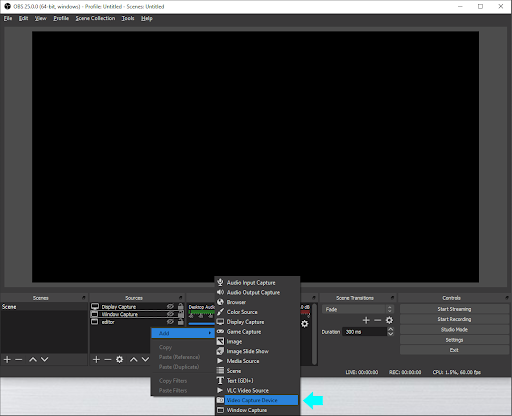Click the T icon beside Text (GDI+)

click(220, 381)
